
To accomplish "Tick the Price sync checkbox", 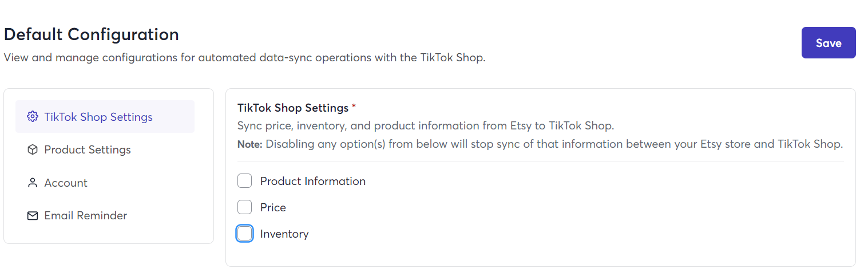I will tap(244, 207).
